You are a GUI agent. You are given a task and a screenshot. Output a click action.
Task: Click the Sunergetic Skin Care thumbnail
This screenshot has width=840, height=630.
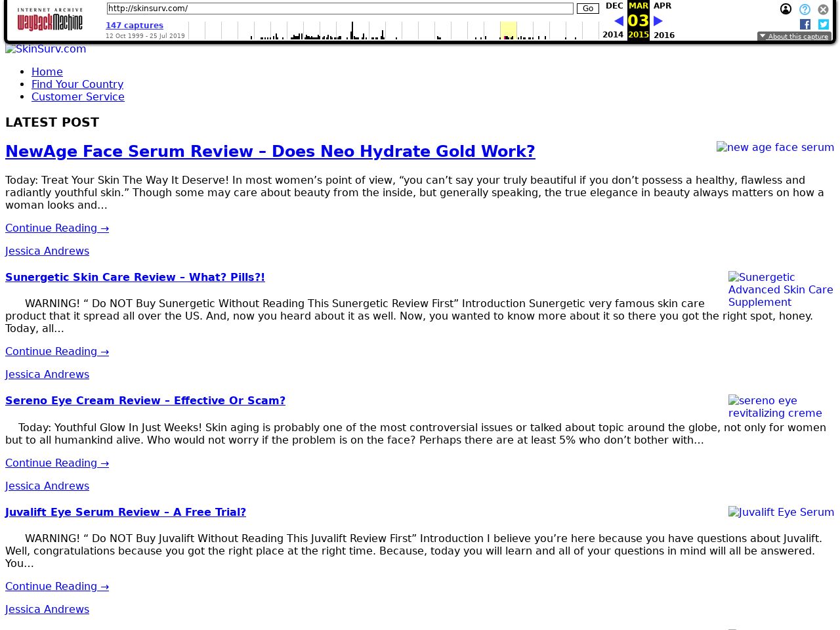click(x=780, y=289)
